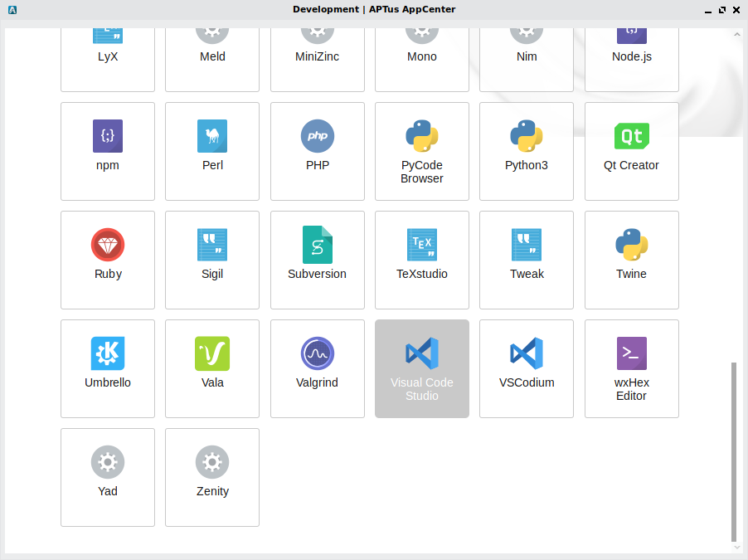Click the Umbrello KDE gear icon
Screen dimensions: 748x560
point(108,353)
